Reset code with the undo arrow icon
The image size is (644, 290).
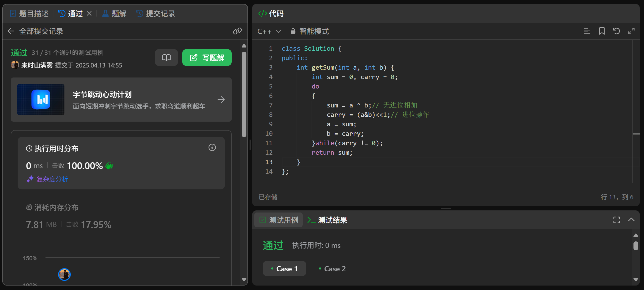[616, 31]
